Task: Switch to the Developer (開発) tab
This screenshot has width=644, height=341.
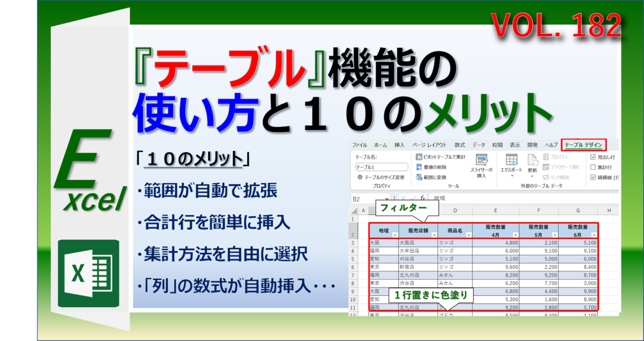Action: 532,145
